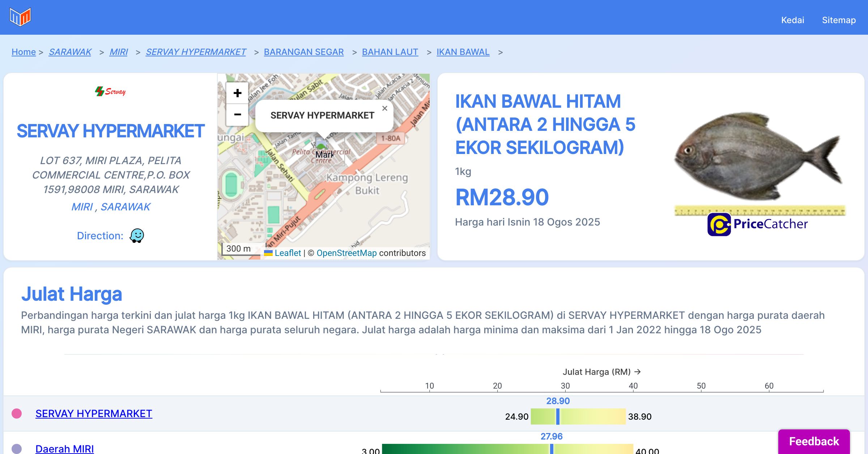
Task: Open Waze directions icon
Action: pos(137,236)
